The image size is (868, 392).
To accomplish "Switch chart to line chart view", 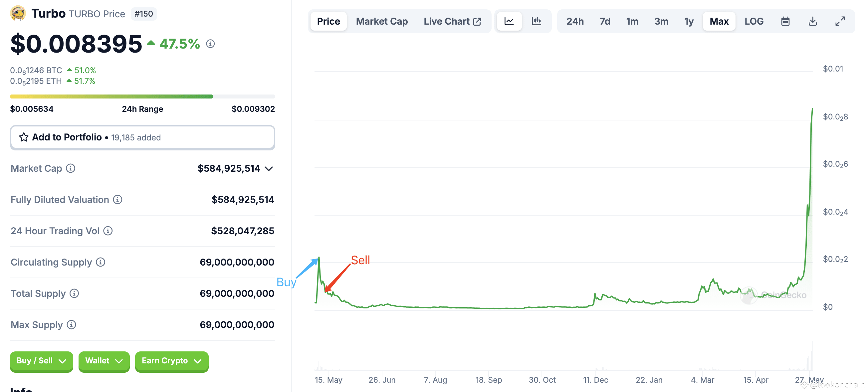I will [x=509, y=21].
